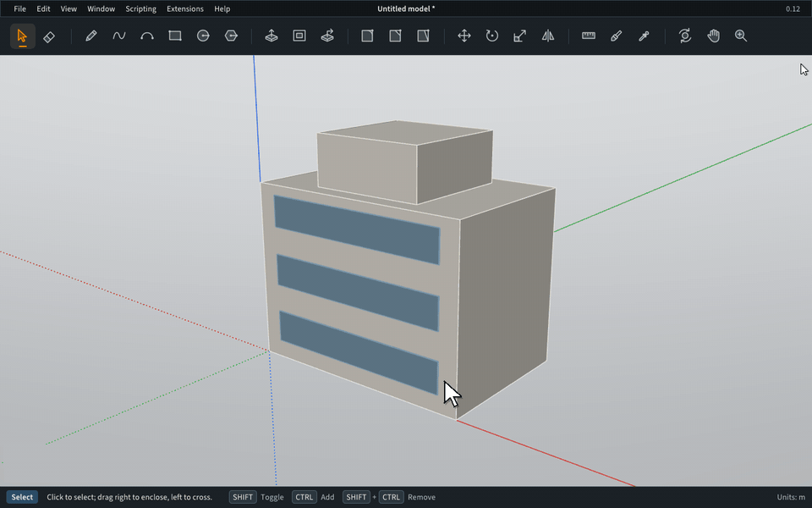The image size is (812, 508).
Task: Open the Window menu
Action: coord(101,8)
